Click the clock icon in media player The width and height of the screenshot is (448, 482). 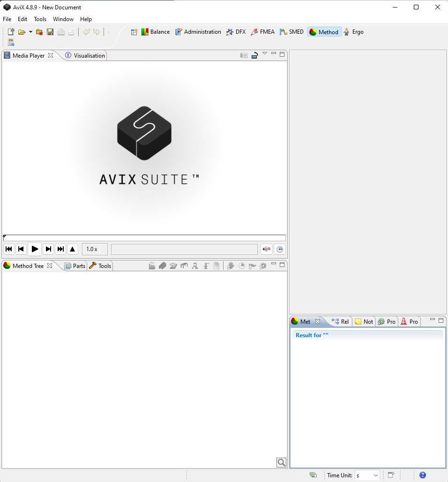tap(280, 249)
